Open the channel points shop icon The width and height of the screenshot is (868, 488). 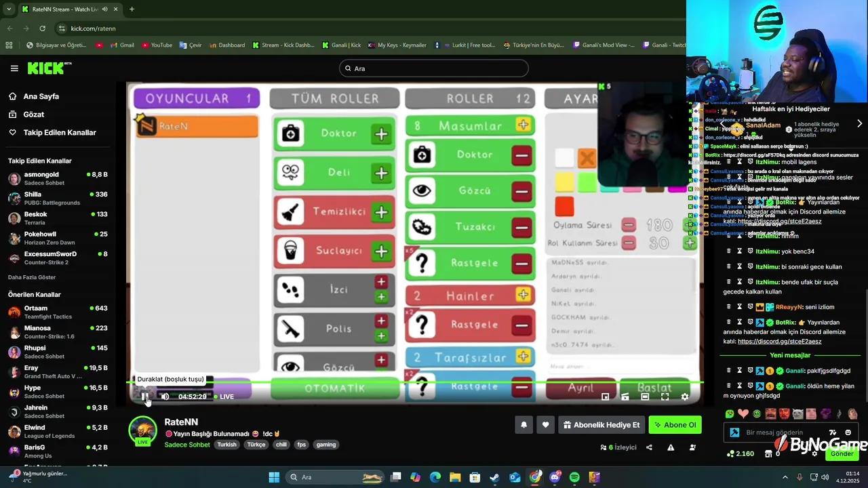click(768, 453)
